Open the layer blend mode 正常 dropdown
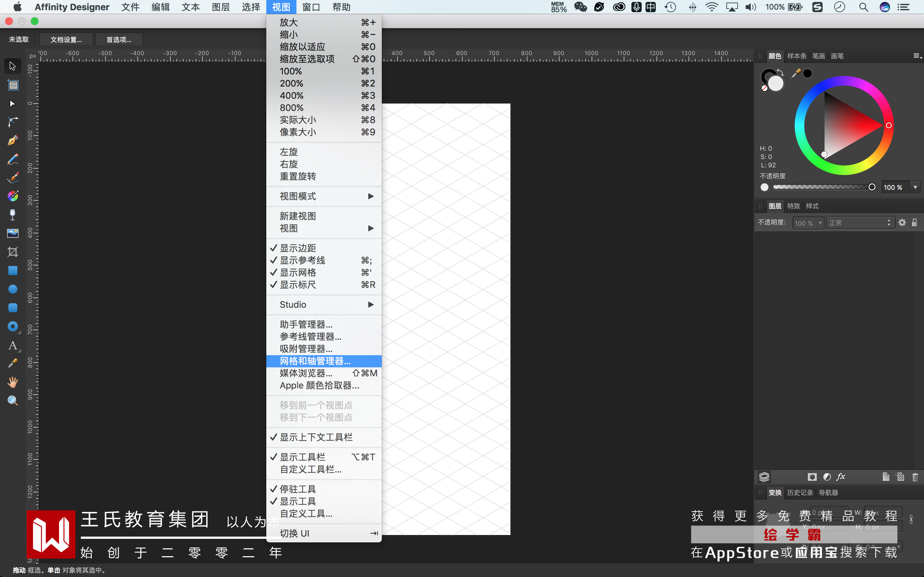The height and width of the screenshot is (577, 924). [x=860, y=223]
